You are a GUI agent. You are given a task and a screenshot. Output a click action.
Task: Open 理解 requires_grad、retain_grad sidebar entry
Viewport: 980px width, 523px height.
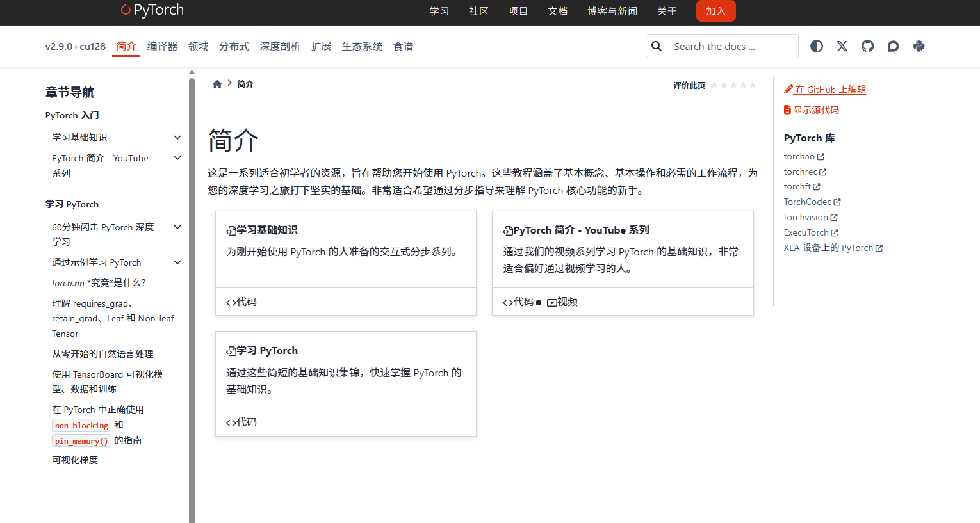coord(113,319)
